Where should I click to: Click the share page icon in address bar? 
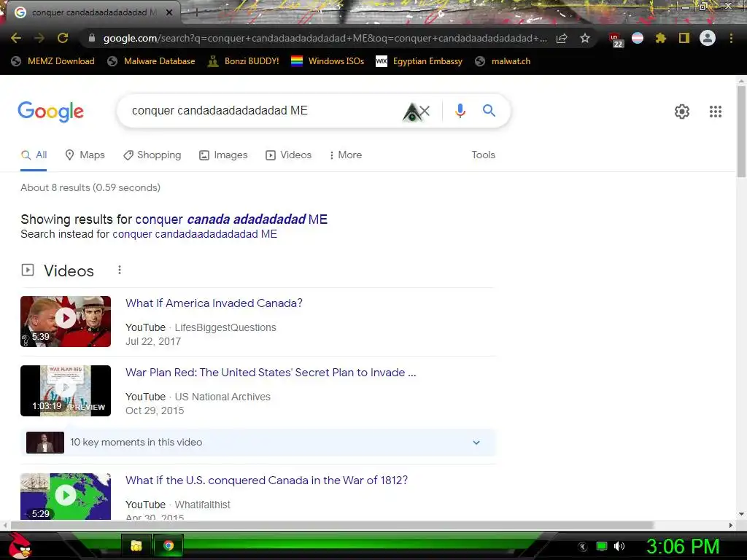point(562,38)
